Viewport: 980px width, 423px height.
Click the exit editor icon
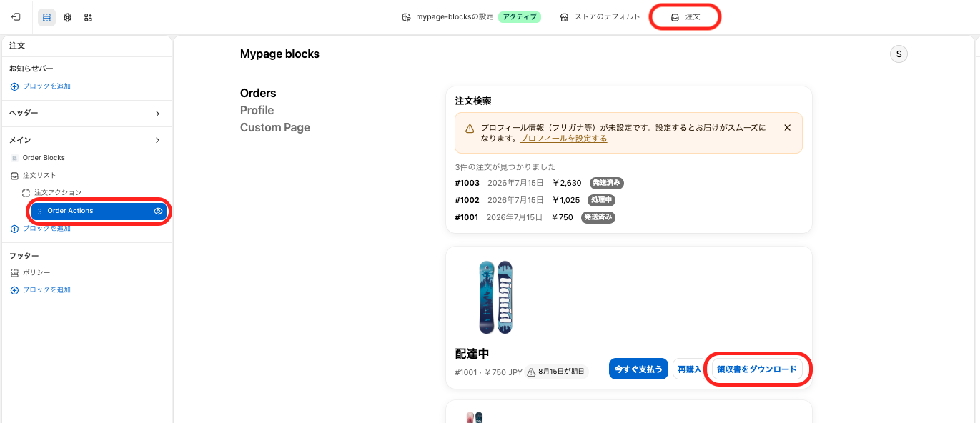(16, 16)
